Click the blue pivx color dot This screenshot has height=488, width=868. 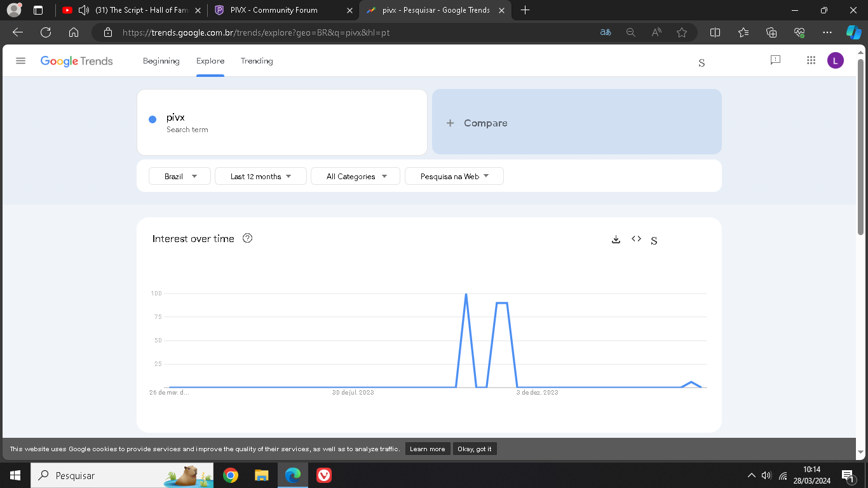coord(153,119)
